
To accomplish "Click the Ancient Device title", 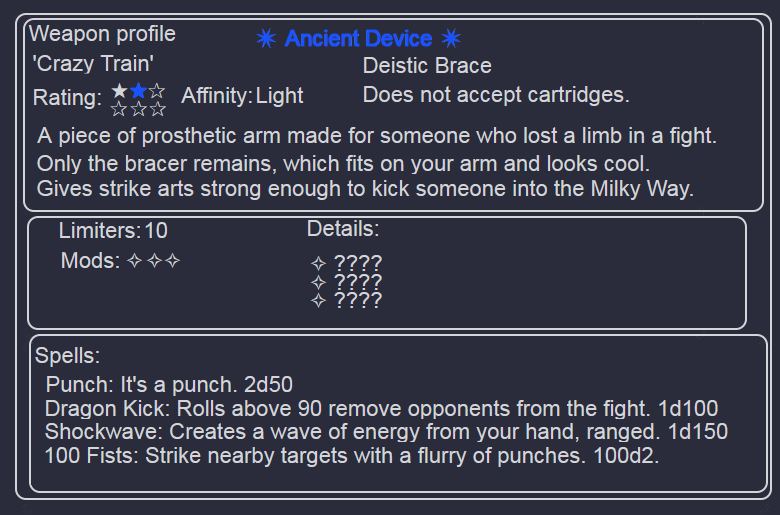I will (358, 39).
